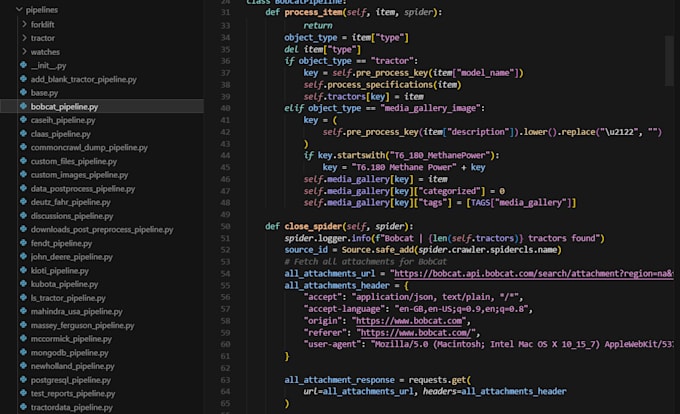Open commoncrawl_dump_pipeline.py file

89,147
